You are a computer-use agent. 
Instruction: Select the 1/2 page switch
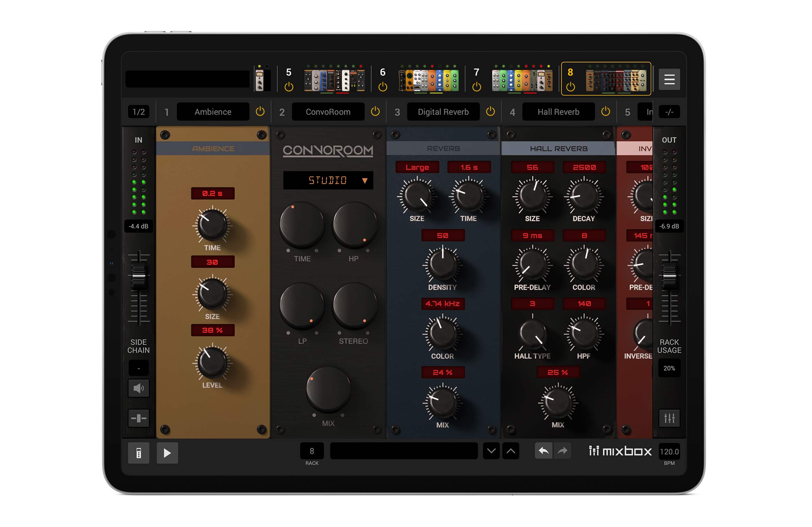138,112
